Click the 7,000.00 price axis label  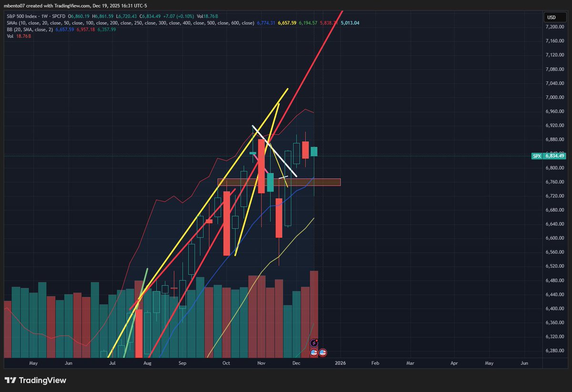point(555,97)
